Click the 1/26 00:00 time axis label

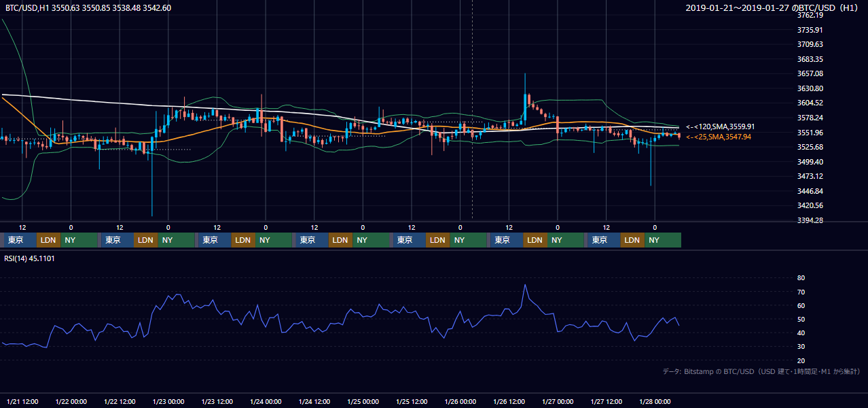click(460, 401)
